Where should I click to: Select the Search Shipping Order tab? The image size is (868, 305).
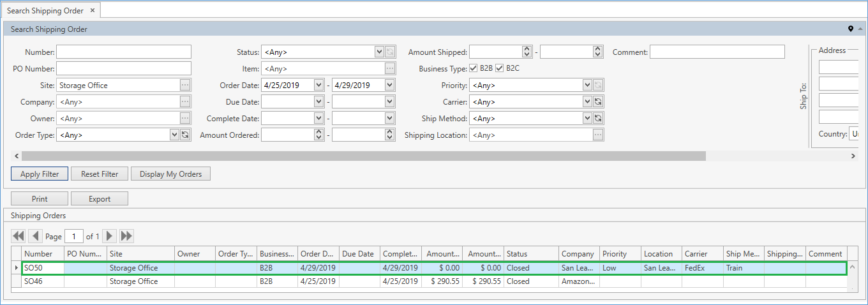click(43, 11)
